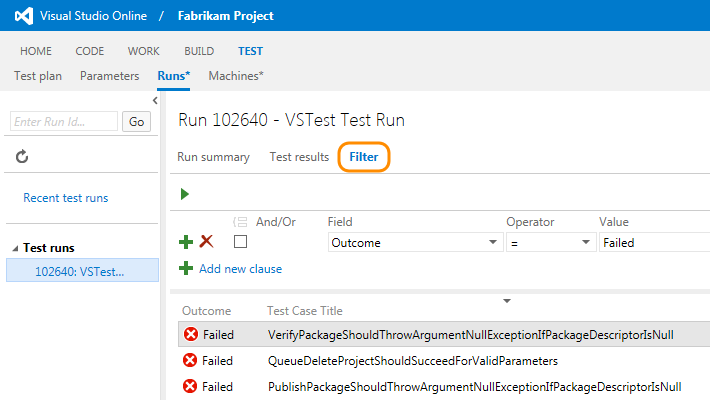Click Failed text in PublishPackage row
Viewport: 710px width, 400px height.
(x=217, y=387)
